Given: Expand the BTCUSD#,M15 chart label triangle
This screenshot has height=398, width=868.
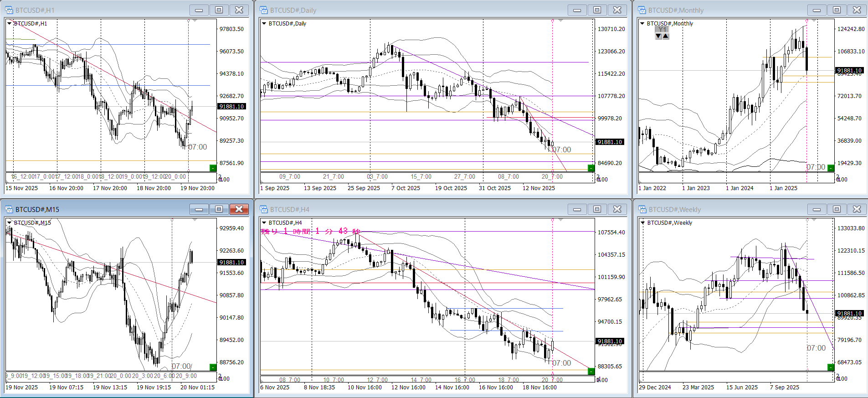Looking at the screenshot, I should (x=9, y=222).
